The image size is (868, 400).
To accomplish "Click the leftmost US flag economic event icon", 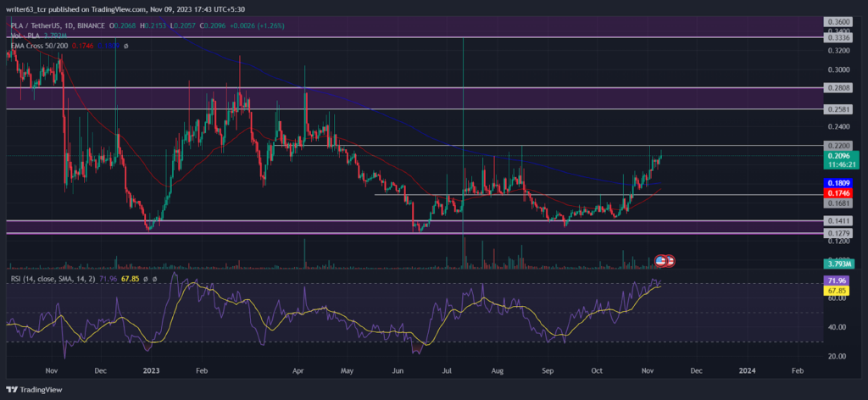I will pyautogui.click(x=661, y=259).
